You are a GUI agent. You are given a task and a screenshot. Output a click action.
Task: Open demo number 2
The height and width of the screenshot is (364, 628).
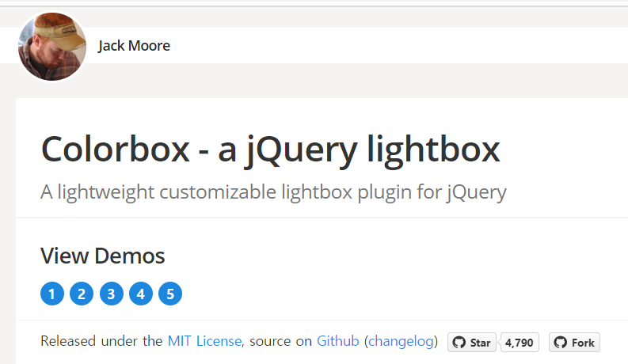click(x=82, y=294)
